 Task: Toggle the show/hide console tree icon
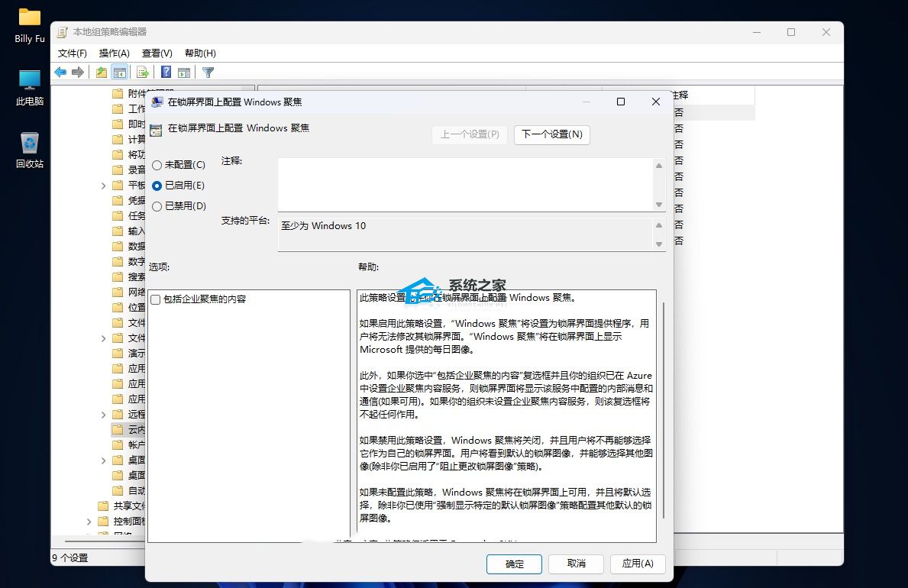[x=119, y=73]
